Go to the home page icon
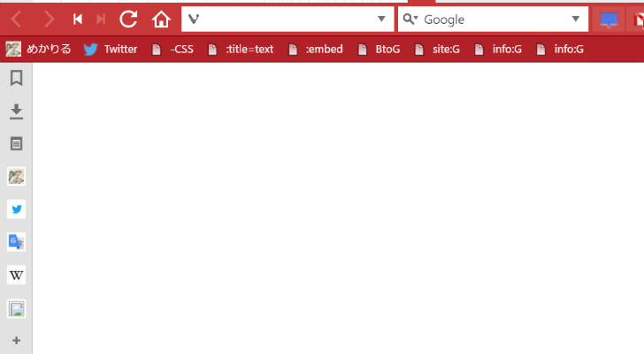Screen dimensions: 644x354 coord(161,19)
